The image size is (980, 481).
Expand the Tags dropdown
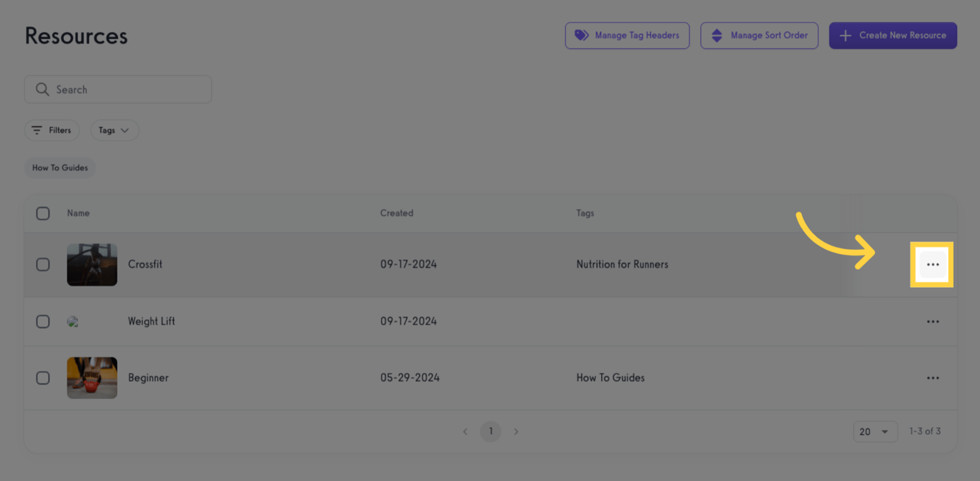(x=114, y=130)
